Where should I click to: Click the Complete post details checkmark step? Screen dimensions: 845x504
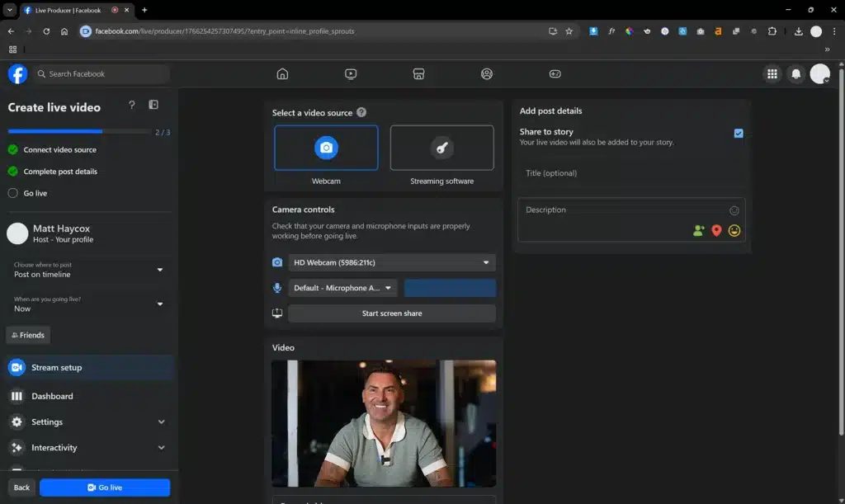point(13,172)
